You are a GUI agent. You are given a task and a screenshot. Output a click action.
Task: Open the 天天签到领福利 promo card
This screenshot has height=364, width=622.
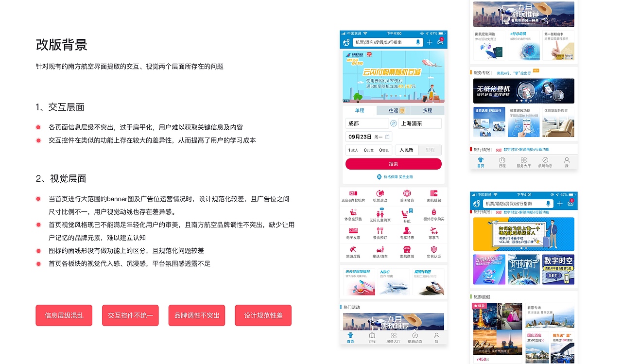coord(359,282)
